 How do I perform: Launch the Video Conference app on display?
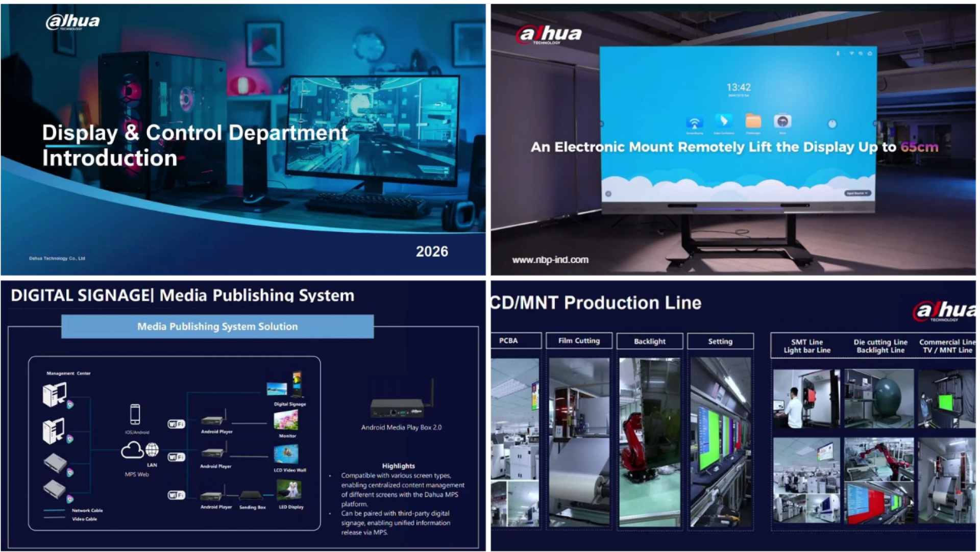723,121
